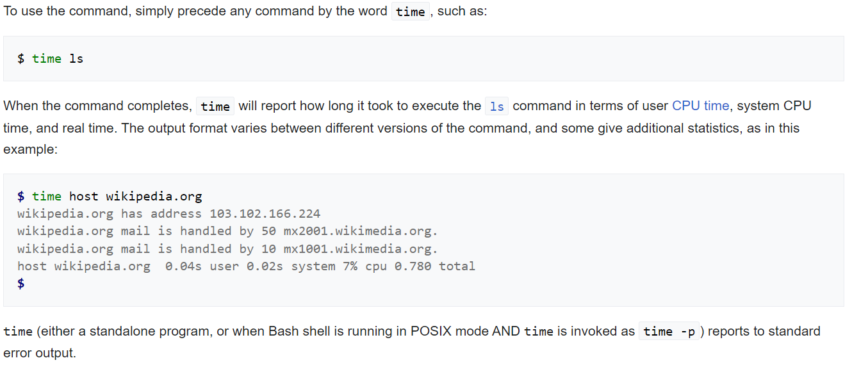Click 'host wikipedia.org' in the command line
Image resolution: width=868 pixels, height=374 pixels.
coord(136,197)
